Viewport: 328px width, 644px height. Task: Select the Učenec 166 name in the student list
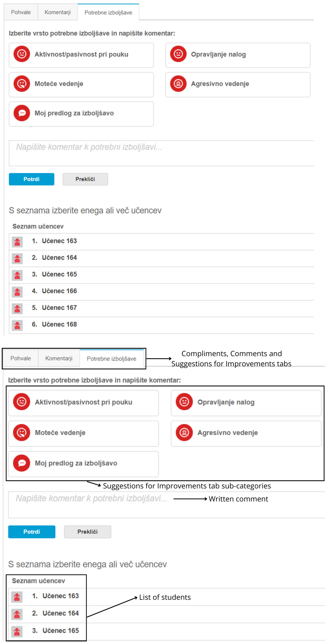tap(59, 291)
